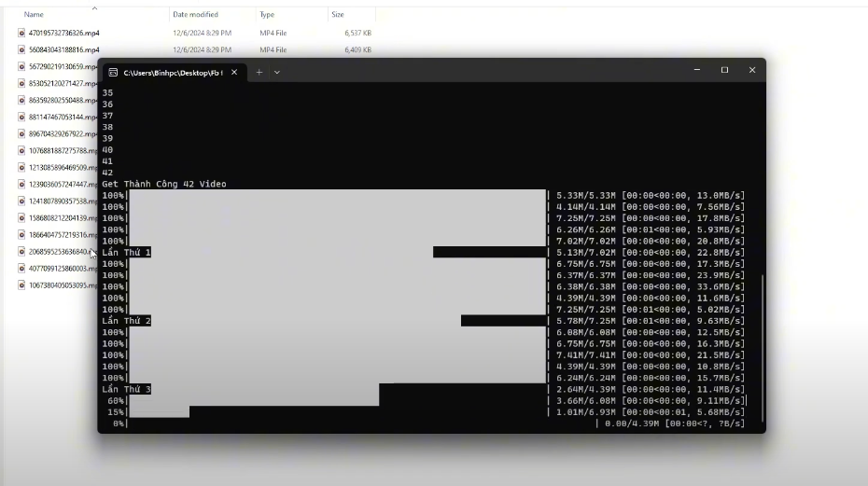Sort files by Size column header

337,15
